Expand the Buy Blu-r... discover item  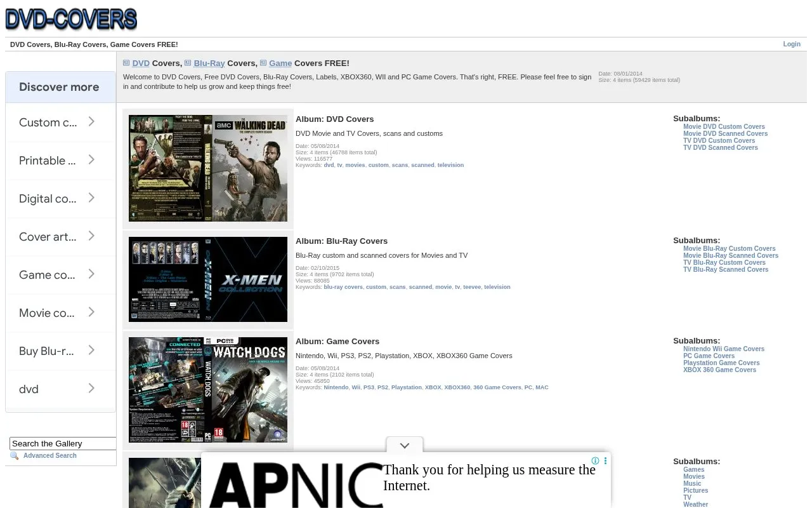point(60,351)
